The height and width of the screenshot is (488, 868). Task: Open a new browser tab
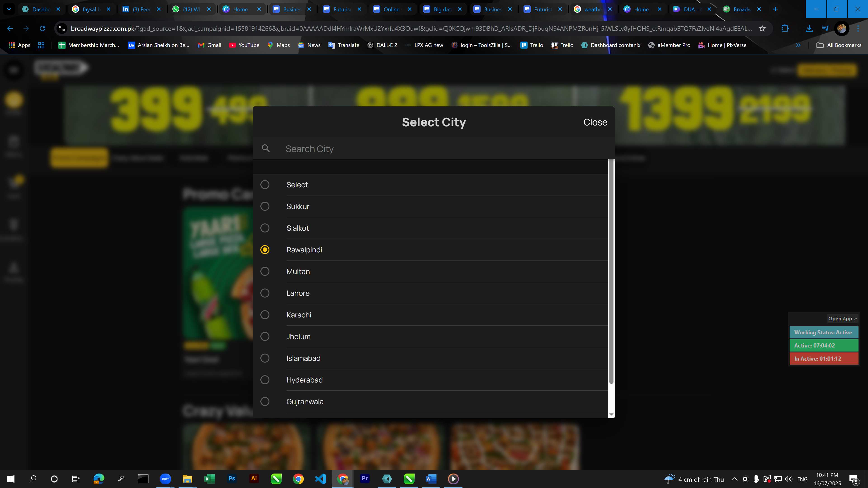(x=775, y=9)
